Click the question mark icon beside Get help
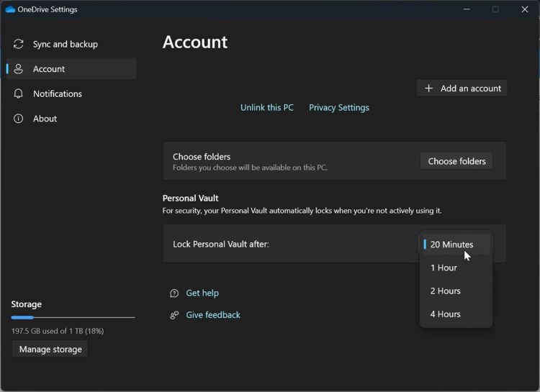The image size is (540, 392). tap(174, 293)
